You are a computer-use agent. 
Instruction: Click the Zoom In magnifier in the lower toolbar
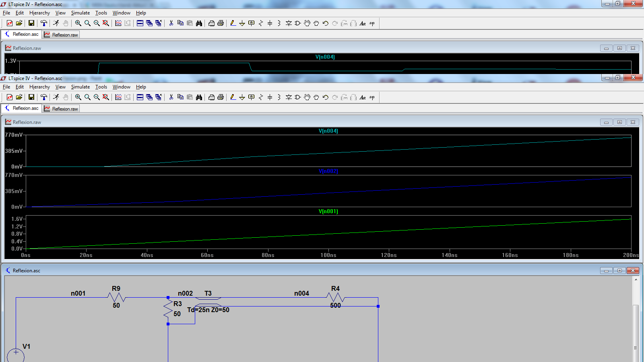(x=78, y=97)
